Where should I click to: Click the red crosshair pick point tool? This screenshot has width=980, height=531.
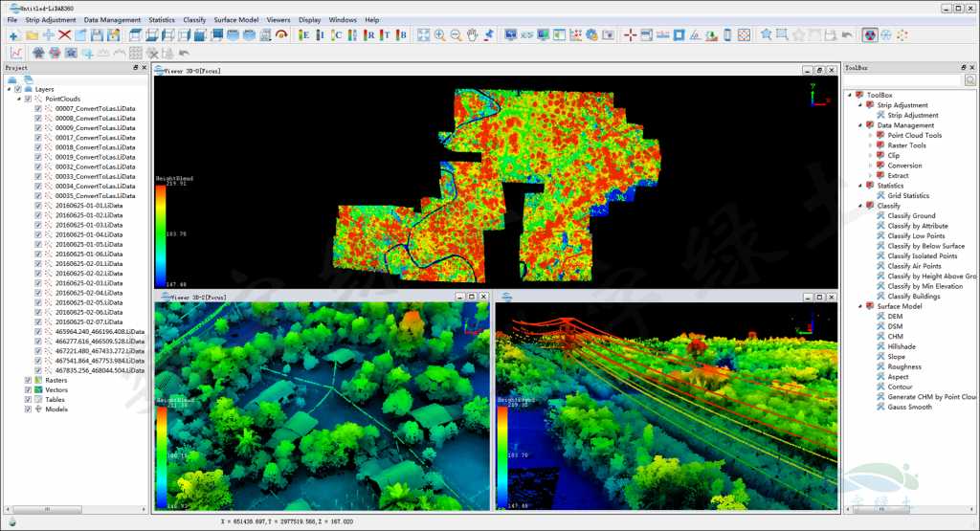pyautogui.click(x=630, y=35)
